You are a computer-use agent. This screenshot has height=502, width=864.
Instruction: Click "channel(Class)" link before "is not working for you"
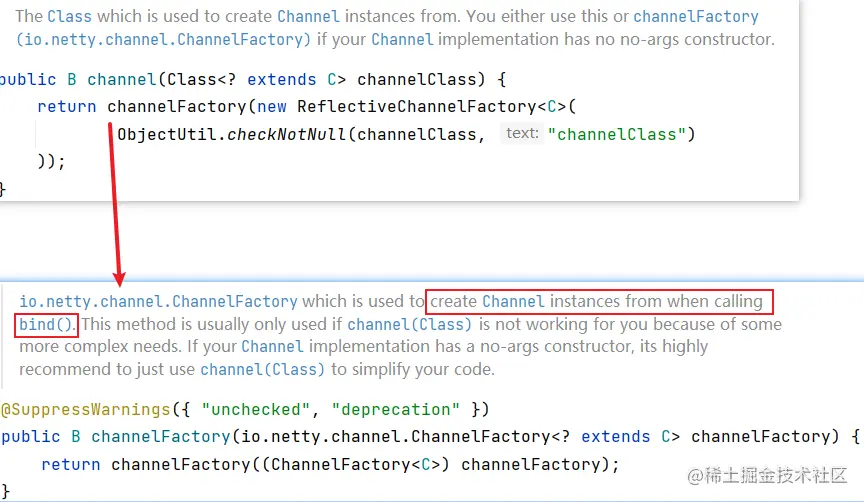[x=409, y=324]
